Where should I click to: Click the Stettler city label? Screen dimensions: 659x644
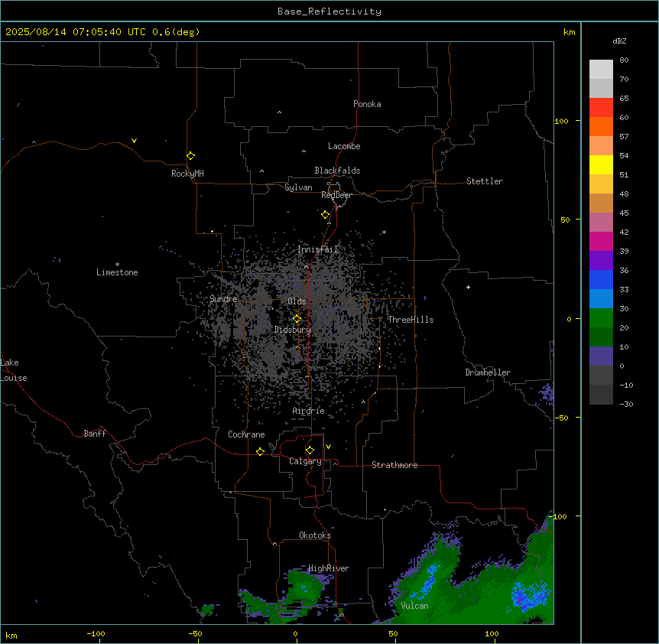coord(485,181)
